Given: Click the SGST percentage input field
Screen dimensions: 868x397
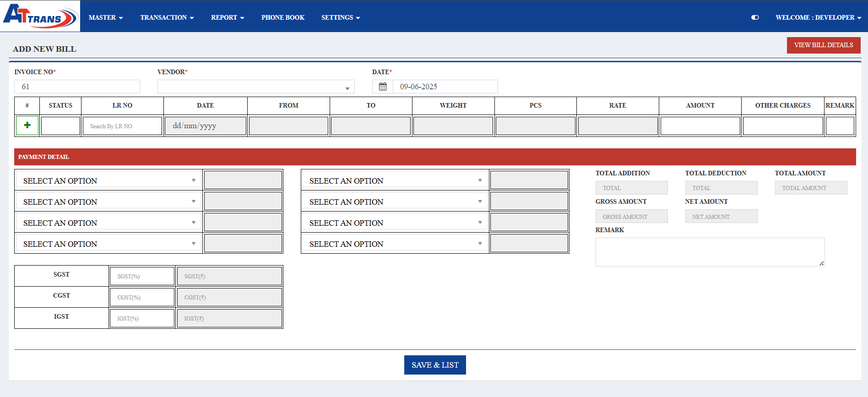Looking at the screenshot, I should click(142, 276).
